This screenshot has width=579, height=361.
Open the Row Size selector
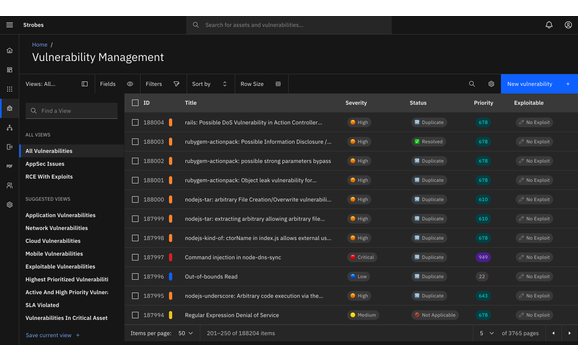[x=261, y=84]
